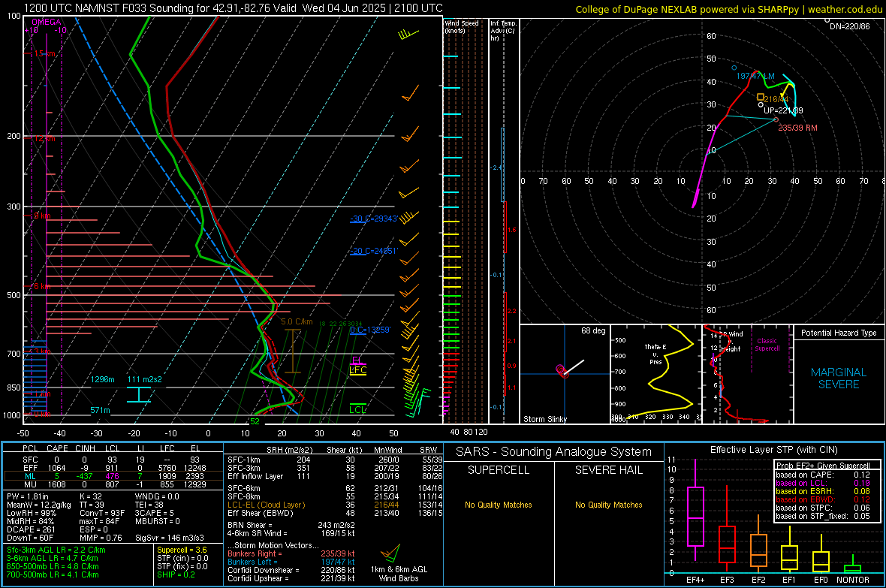Click the 'based on ESRH: 0.08' line
Image resolution: width=886 pixels, height=588 pixels.
coord(823,491)
